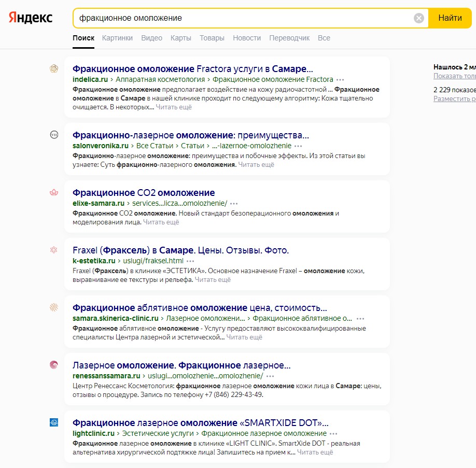This screenshot has width=476, height=468.
Task: Open options dots for salonveronika.ru result
Action: click(298, 146)
